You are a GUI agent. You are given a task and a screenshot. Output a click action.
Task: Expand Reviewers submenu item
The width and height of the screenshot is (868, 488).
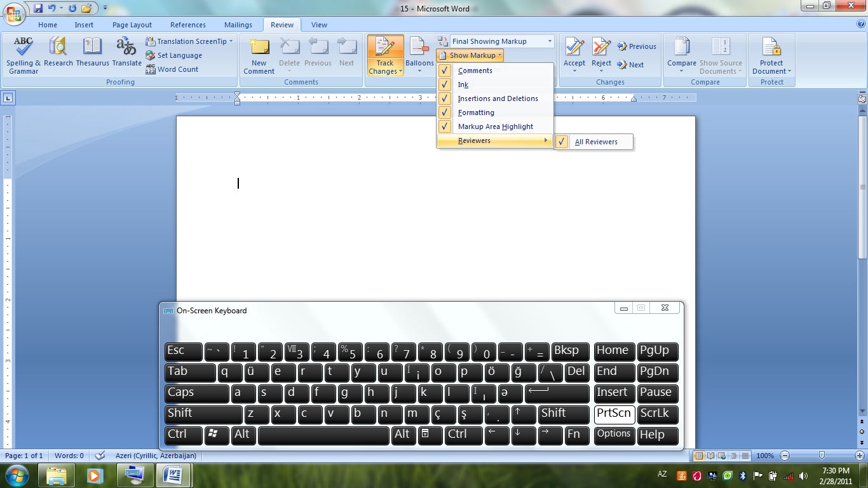click(x=495, y=140)
